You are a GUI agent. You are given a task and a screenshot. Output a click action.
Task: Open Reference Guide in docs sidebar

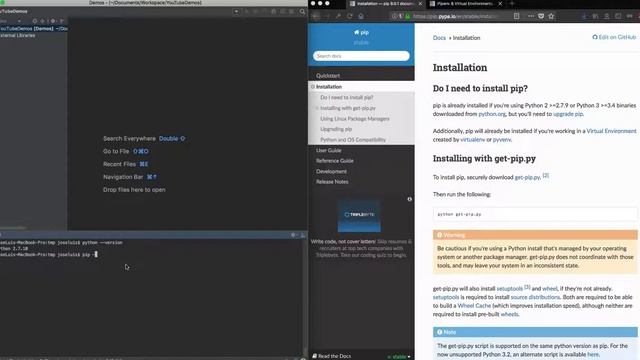pos(335,161)
